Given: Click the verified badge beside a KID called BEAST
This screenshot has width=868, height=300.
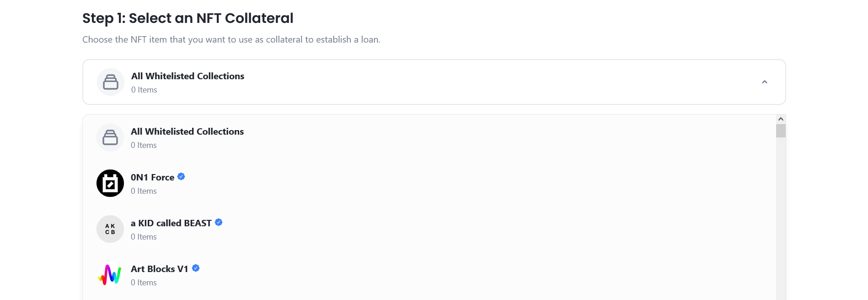Looking at the screenshot, I should 219,222.
